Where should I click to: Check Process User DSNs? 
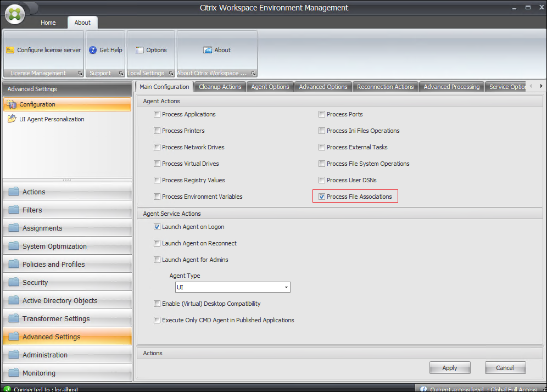coord(322,180)
